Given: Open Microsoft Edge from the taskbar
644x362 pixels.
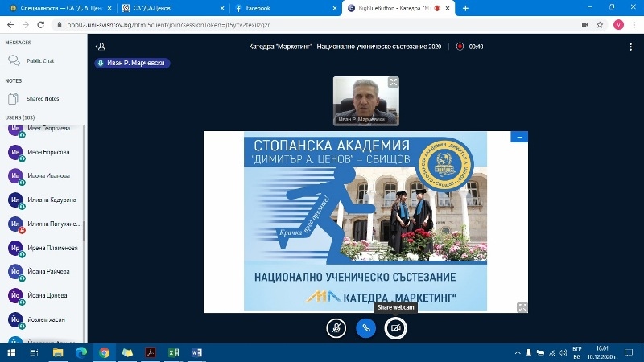Looking at the screenshot, I should click(81, 352).
